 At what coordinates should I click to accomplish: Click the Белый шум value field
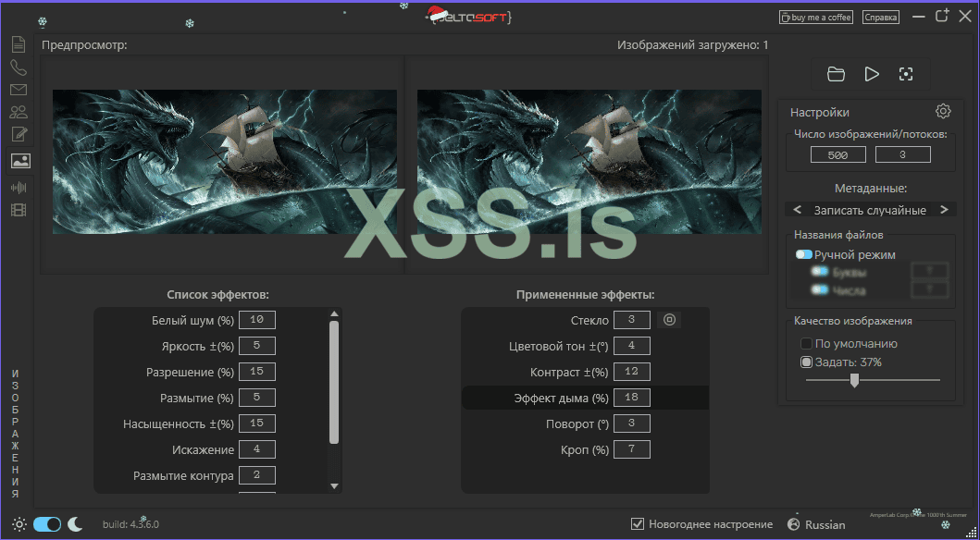(256, 320)
